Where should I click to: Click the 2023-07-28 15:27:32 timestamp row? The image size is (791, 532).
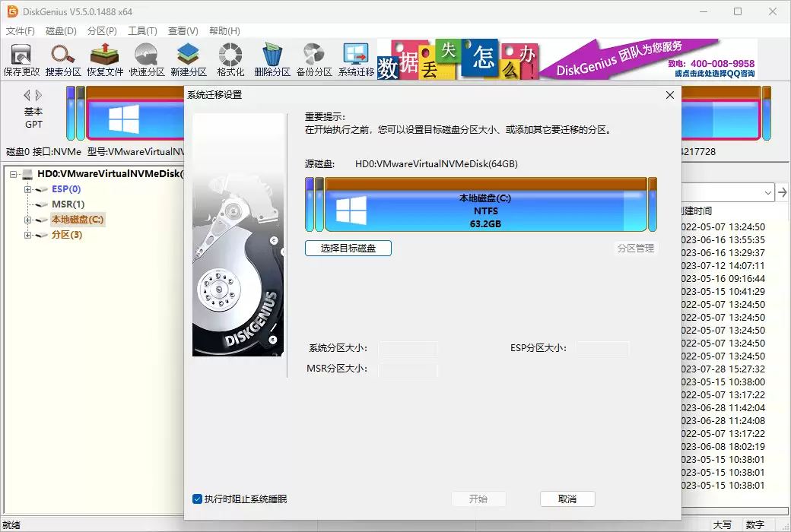723,369
